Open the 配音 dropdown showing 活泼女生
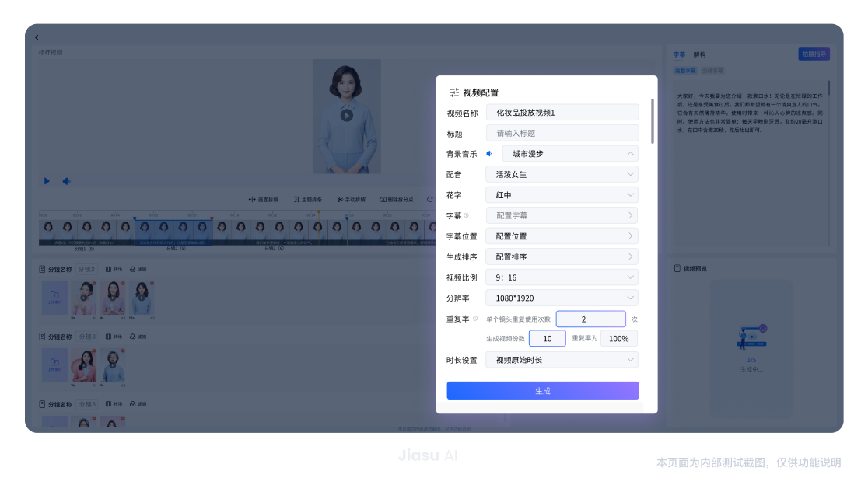Screen dimensions: 868x485 pyautogui.click(x=562, y=174)
